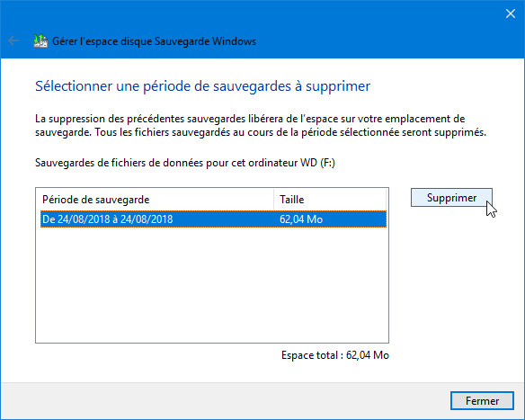The image size is (525, 420).
Task: Sort by the Période de sauvegarde column header
Action: [x=156, y=200]
